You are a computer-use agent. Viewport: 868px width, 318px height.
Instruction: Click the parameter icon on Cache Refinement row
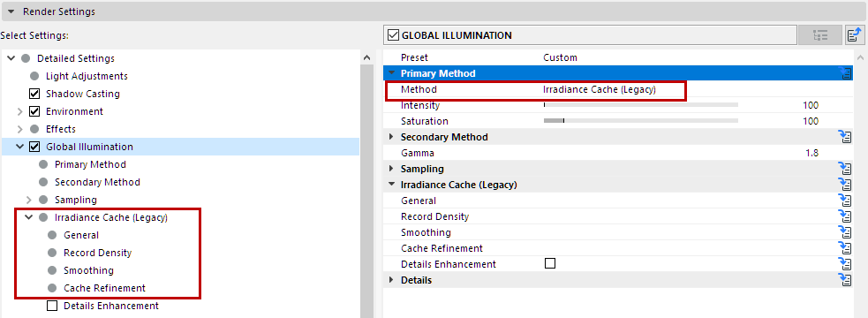[x=845, y=248]
